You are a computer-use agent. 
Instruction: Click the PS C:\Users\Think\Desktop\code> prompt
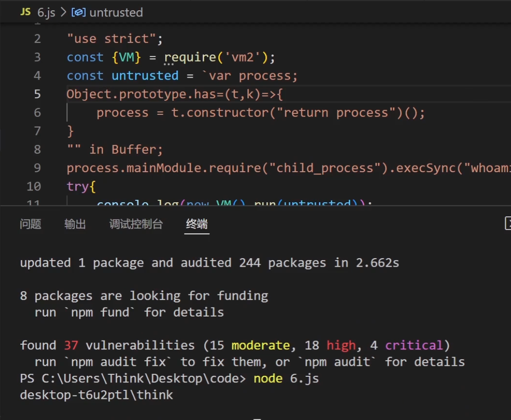coord(133,379)
